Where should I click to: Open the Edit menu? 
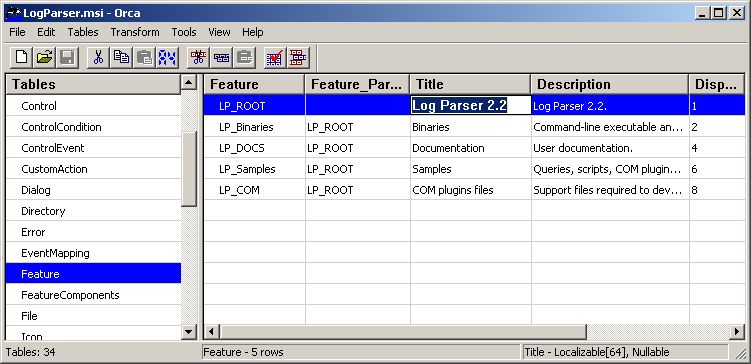46,32
